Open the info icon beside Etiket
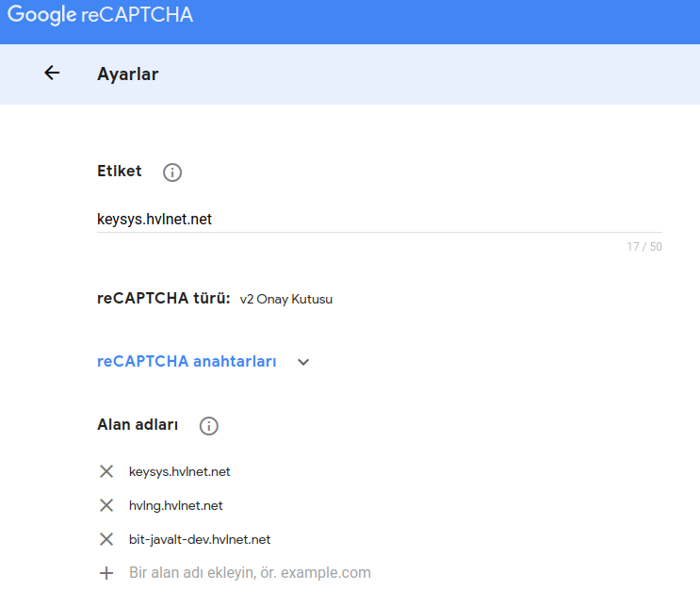 click(x=172, y=172)
